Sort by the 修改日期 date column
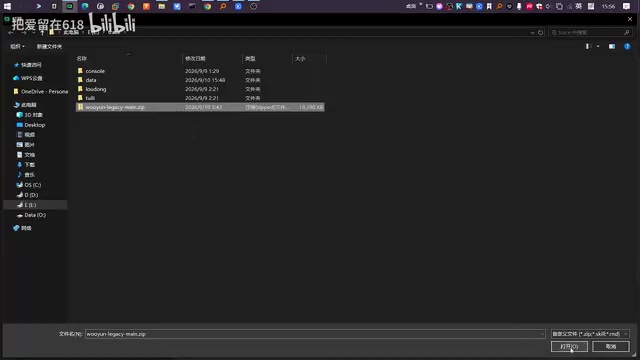The height and width of the screenshot is (360, 640). [195, 59]
